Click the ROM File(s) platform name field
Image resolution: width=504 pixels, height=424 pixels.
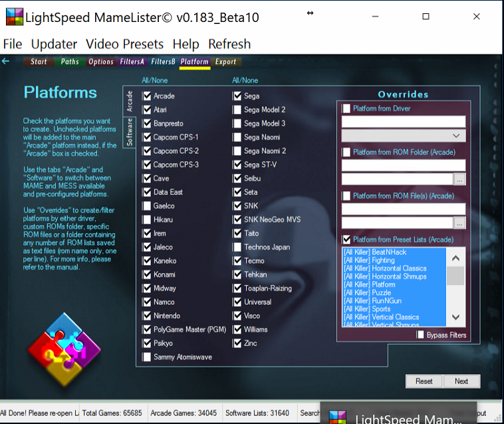tap(404, 209)
